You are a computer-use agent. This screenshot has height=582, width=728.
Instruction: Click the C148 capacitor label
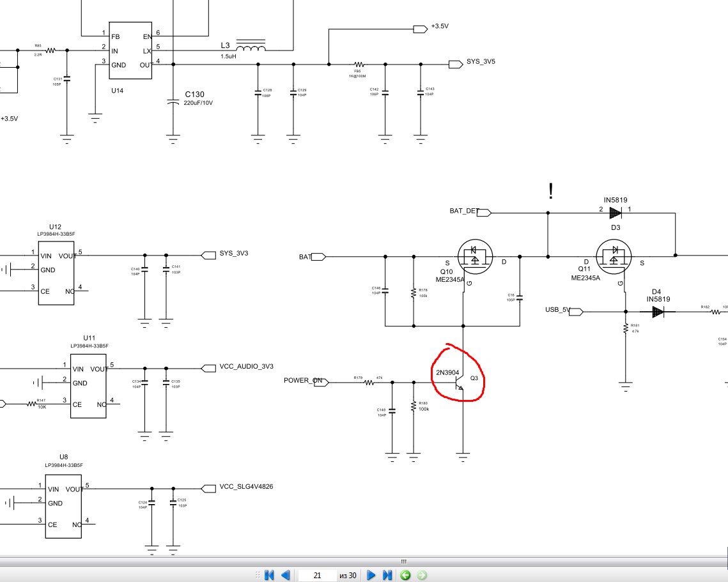coord(381,410)
